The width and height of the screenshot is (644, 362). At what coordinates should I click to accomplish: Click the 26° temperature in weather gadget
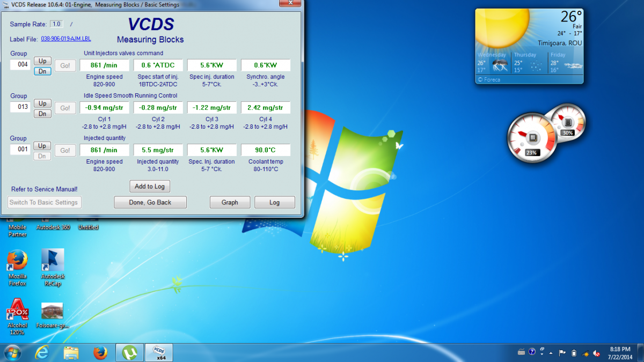(x=572, y=16)
